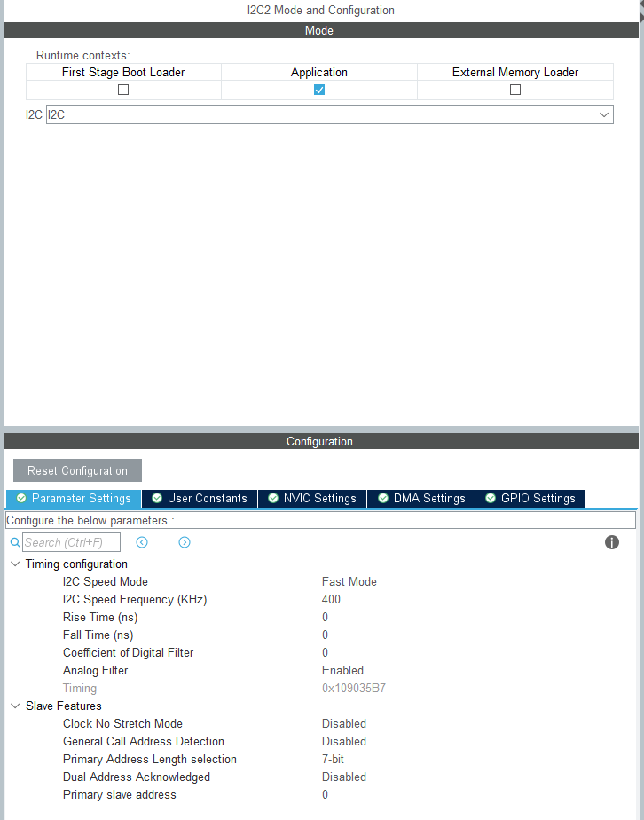The width and height of the screenshot is (644, 820).
Task: Go to previous search result arrow
Action: pyautogui.click(x=142, y=542)
